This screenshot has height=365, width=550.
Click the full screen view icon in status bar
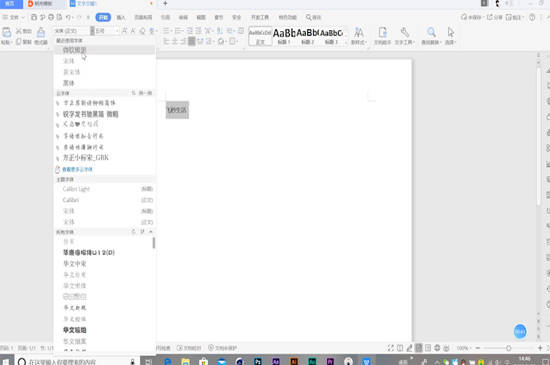(x=390, y=348)
